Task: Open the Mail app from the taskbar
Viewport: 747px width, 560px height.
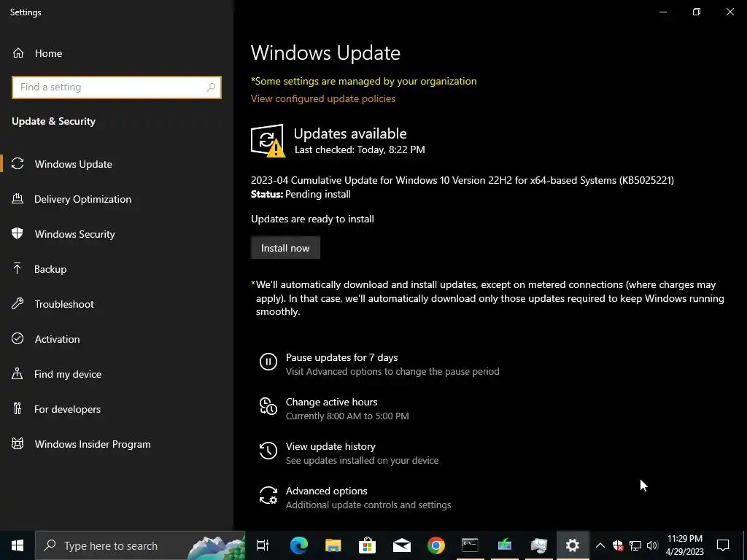Action: click(x=402, y=545)
